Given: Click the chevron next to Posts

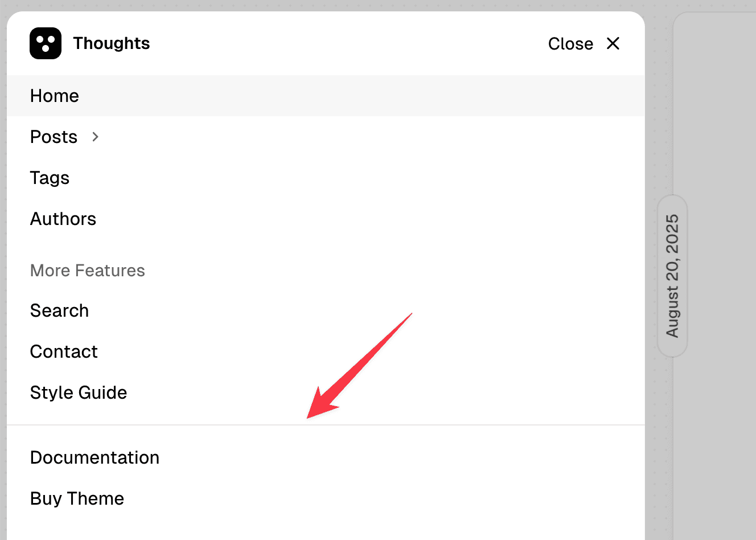Looking at the screenshot, I should point(94,137).
